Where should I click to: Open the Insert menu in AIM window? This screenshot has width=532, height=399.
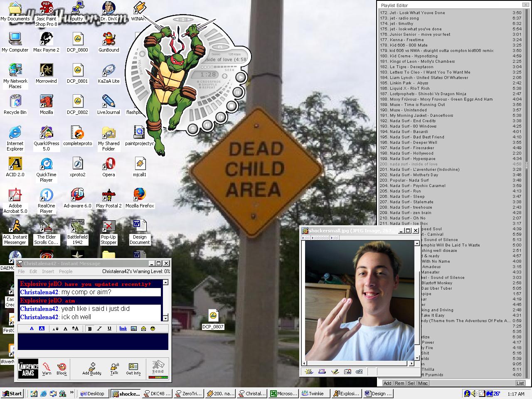[x=48, y=271]
